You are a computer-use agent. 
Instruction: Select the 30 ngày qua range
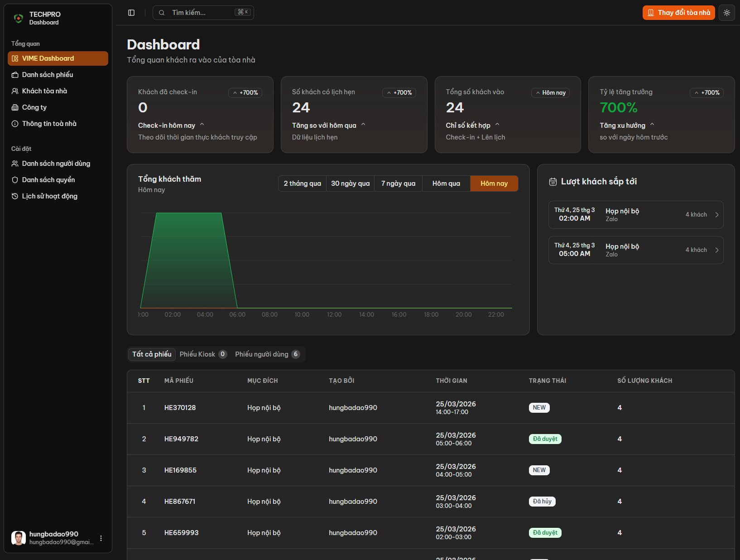pos(350,183)
